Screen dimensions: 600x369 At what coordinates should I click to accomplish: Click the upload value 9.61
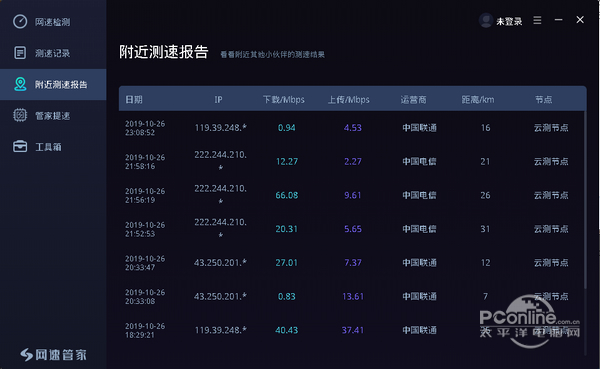[x=352, y=195]
